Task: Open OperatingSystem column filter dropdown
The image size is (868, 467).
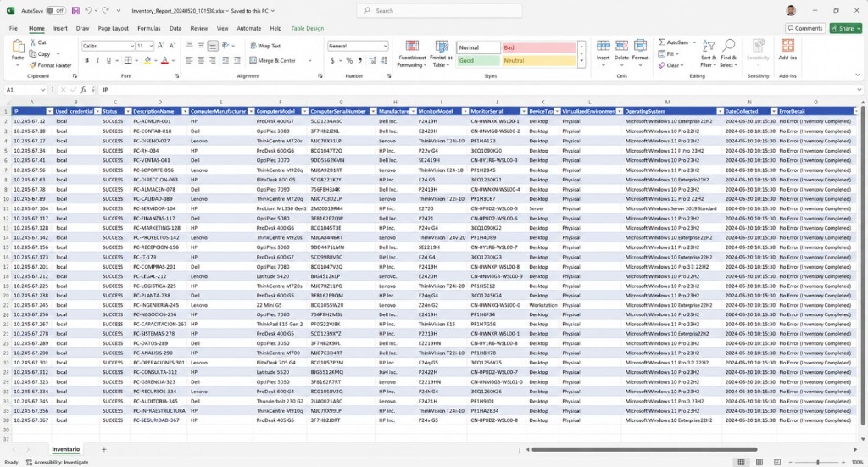Action: pos(720,111)
